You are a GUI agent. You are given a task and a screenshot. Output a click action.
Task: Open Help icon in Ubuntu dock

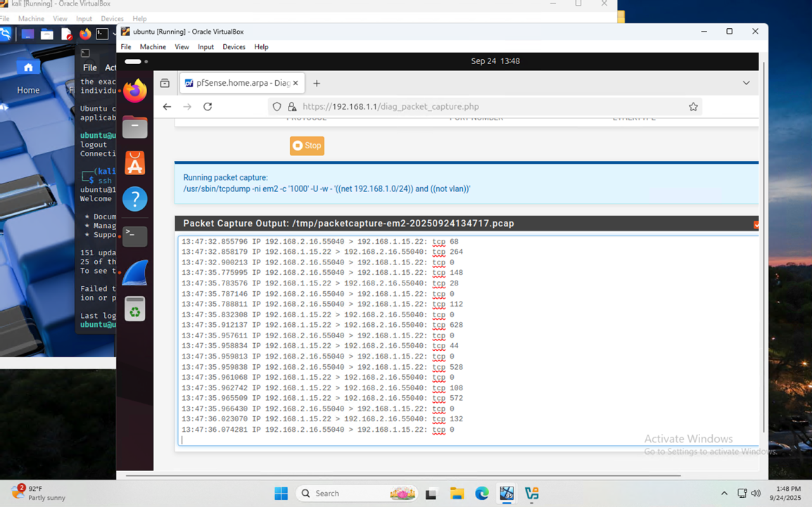click(x=134, y=199)
